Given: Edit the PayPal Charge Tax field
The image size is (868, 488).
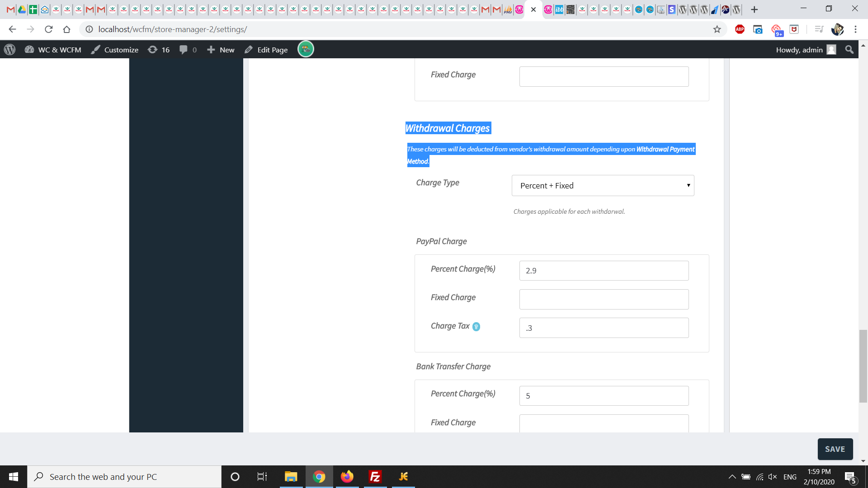Looking at the screenshot, I should 604,328.
